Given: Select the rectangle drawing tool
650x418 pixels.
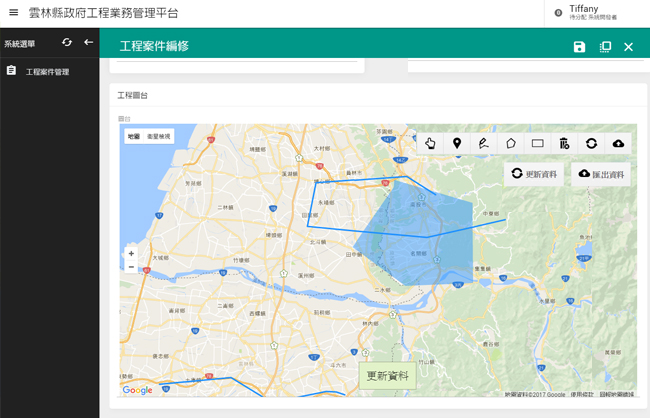Looking at the screenshot, I should (537, 143).
